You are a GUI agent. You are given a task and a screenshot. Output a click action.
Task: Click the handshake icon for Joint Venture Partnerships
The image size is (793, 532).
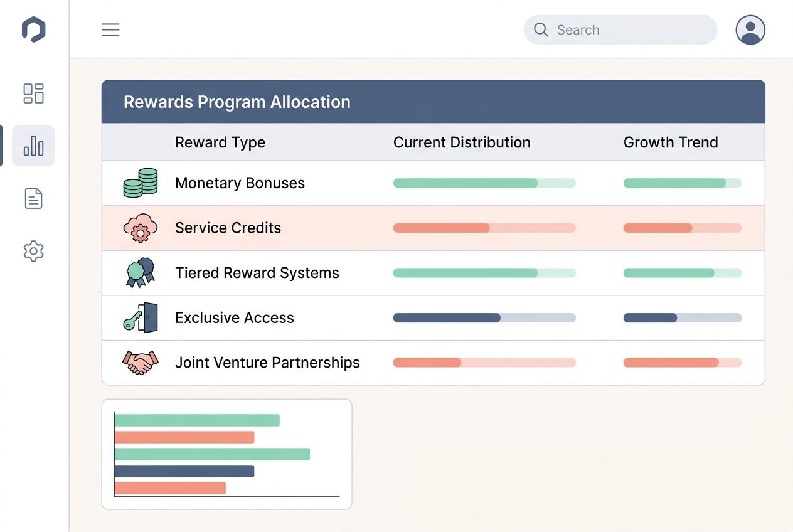tap(139, 363)
